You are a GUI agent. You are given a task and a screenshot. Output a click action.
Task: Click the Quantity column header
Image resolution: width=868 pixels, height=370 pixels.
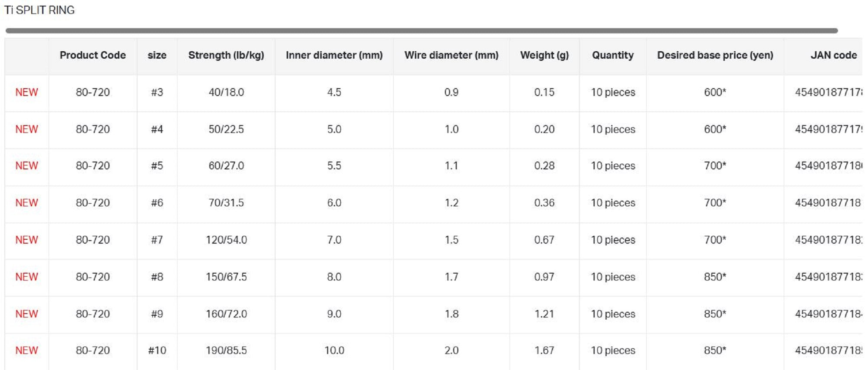point(613,55)
